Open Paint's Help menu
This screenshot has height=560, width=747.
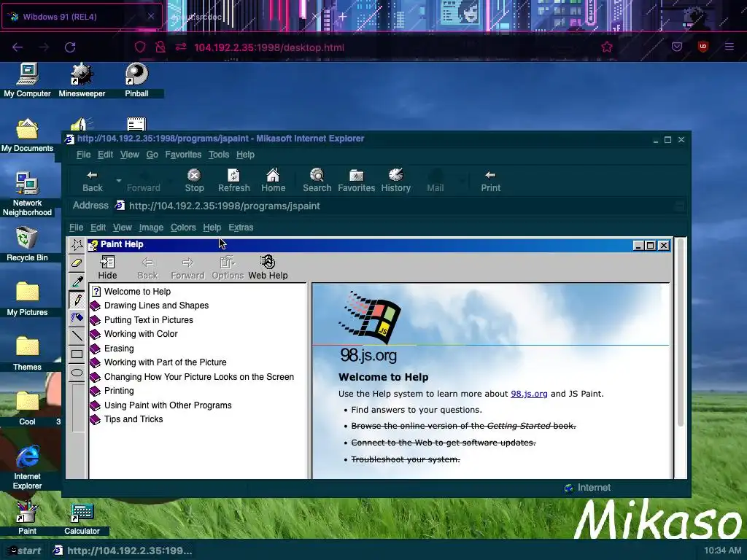click(x=212, y=227)
